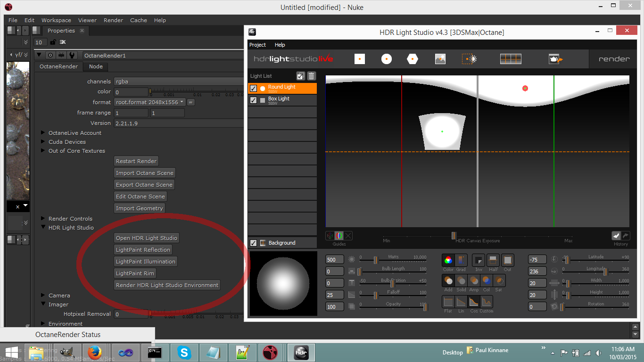
Task: Add a round light from the toolbar
Action: (x=387, y=59)
